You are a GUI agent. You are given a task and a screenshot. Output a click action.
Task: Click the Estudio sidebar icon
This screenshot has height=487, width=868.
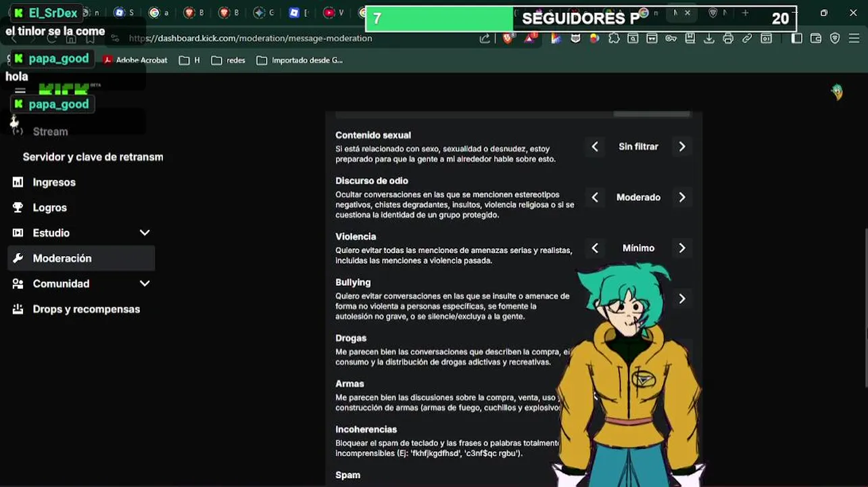(x=18, y=233)
